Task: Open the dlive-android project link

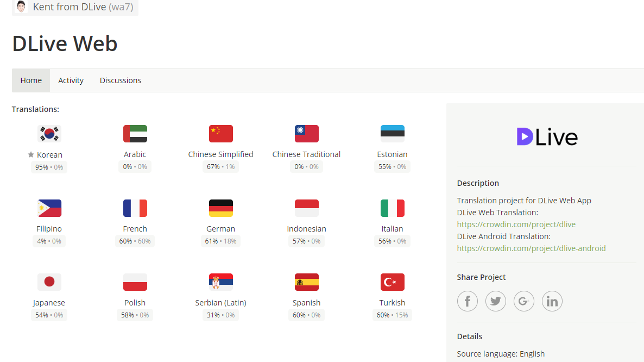Action: click(532, 248)
